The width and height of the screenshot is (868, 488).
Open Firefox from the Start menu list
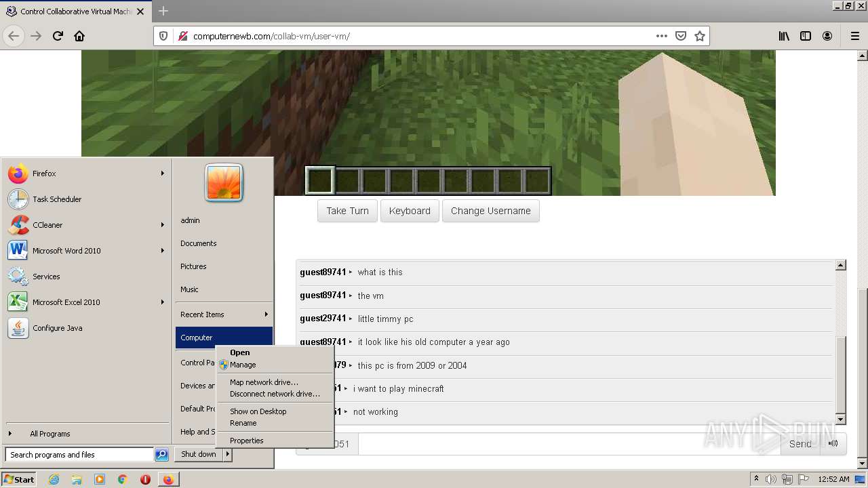tap(87, 174)
